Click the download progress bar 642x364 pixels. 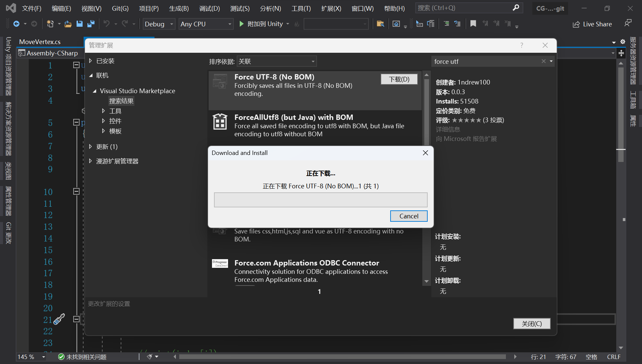point(321,200)
